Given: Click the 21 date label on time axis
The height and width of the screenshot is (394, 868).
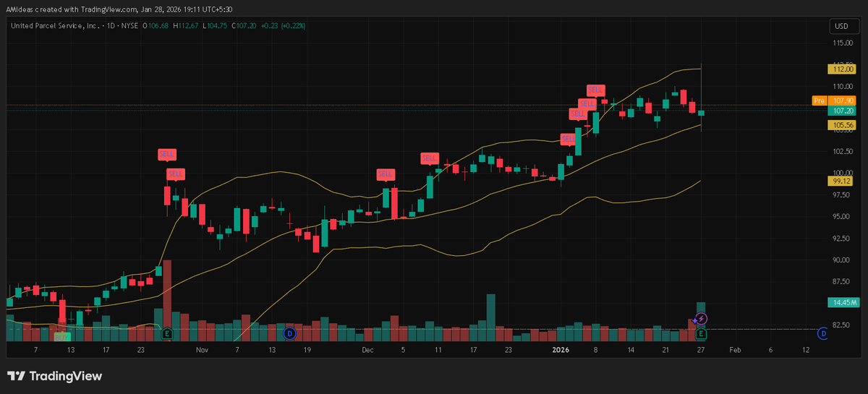Looking at the screenshot, I should (x=666, y=349).
